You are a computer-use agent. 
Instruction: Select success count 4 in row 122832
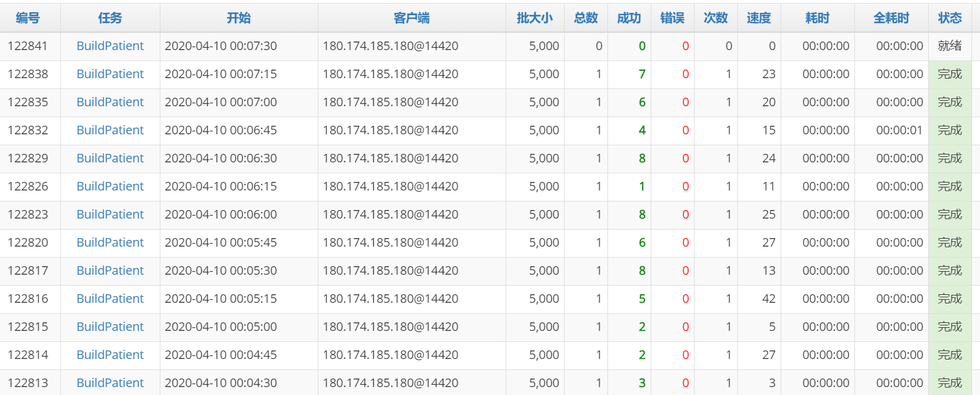[x=642, y=131]
